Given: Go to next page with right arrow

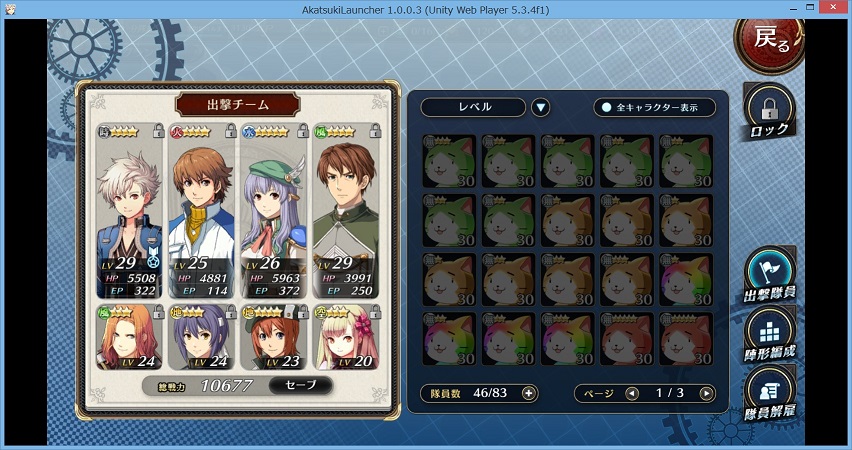Looking at the screenshot, I should tap(706, 393).
